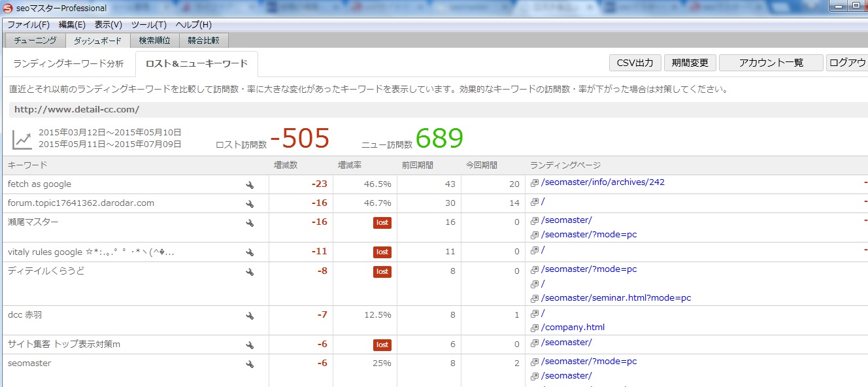Select the ランディングキーワード分析 tab
The width and height of the screenshot is (868, 387).
pyautogui.click(x=68, y=64)
